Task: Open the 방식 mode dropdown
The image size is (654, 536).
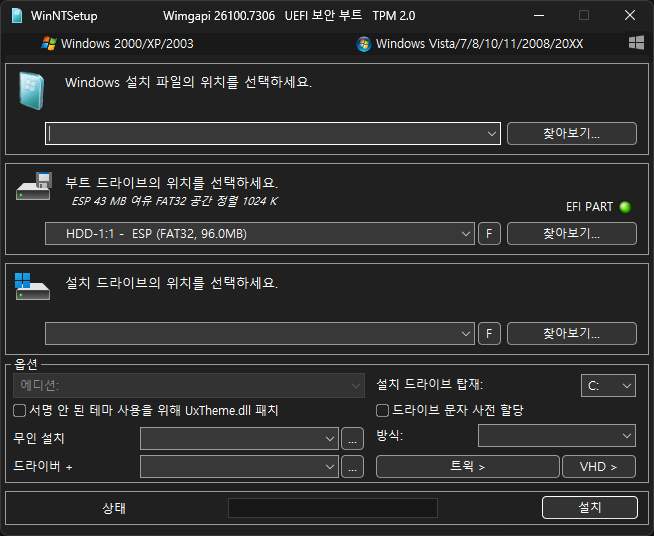Action: (x=557, y=436)
